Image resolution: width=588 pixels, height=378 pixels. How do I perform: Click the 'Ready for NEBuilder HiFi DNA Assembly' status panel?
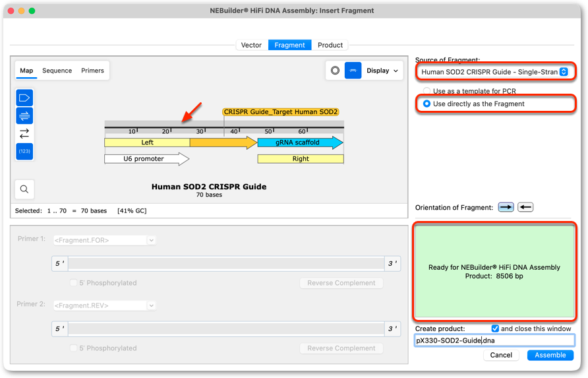(x=494, y=272)
